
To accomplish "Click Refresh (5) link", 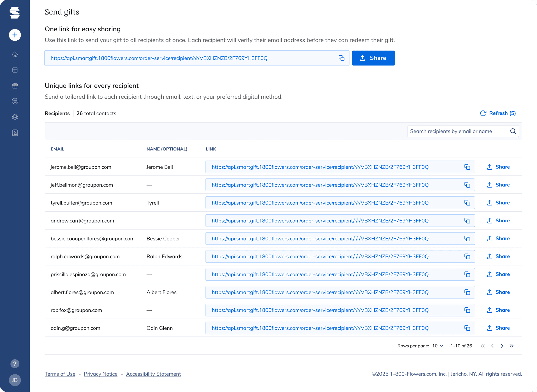I will click(x=498, y=113).
